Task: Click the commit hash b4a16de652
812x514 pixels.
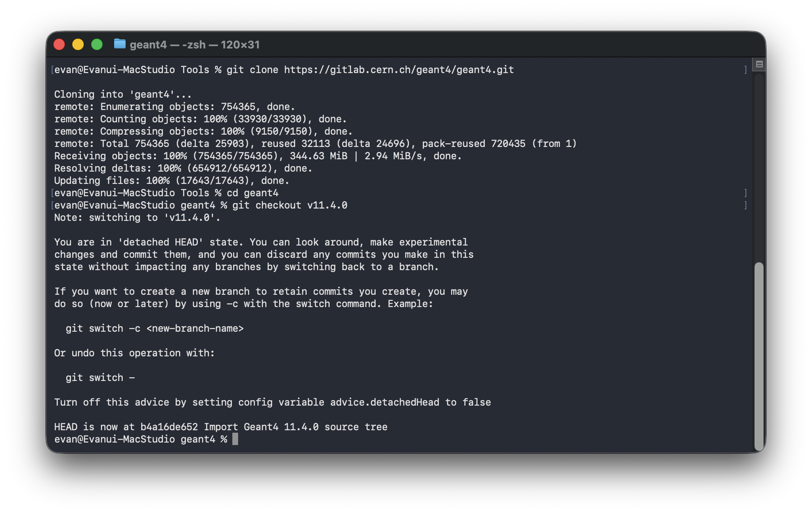Action: 169,427
